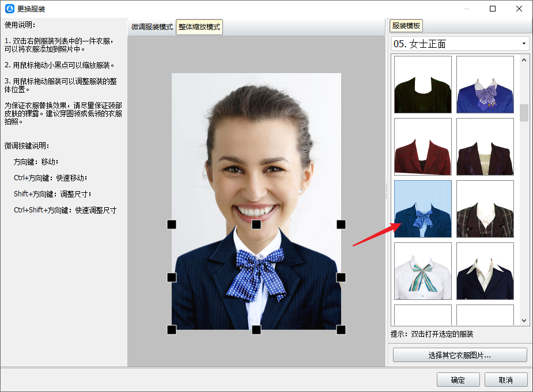Click the Ctrl+Shift+方向键: 快速调整尺寸 line
Image resolution: width=533 pixels, height=392 pixels.
click(x=65, y=210)
